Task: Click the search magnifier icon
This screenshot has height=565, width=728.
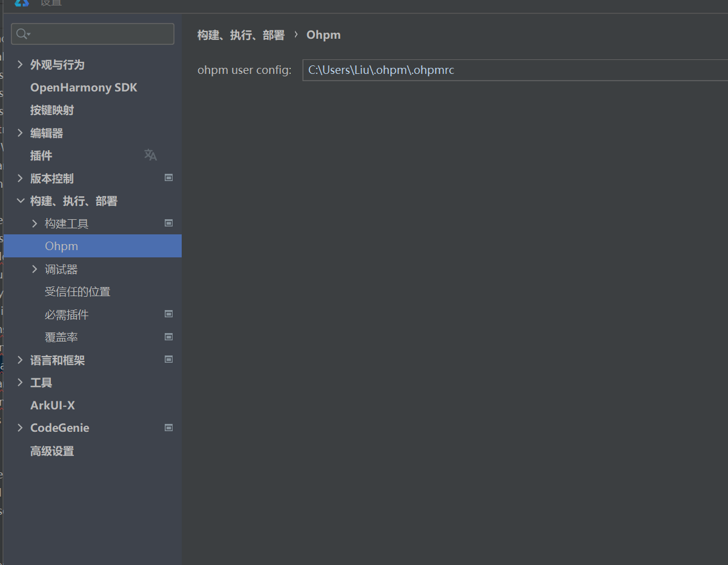Action: [22, 34]
